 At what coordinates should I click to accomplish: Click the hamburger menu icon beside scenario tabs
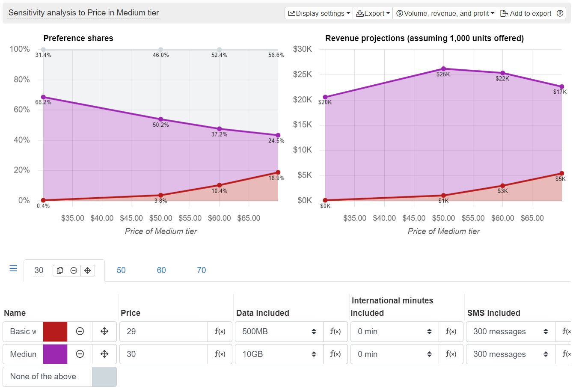13,269
